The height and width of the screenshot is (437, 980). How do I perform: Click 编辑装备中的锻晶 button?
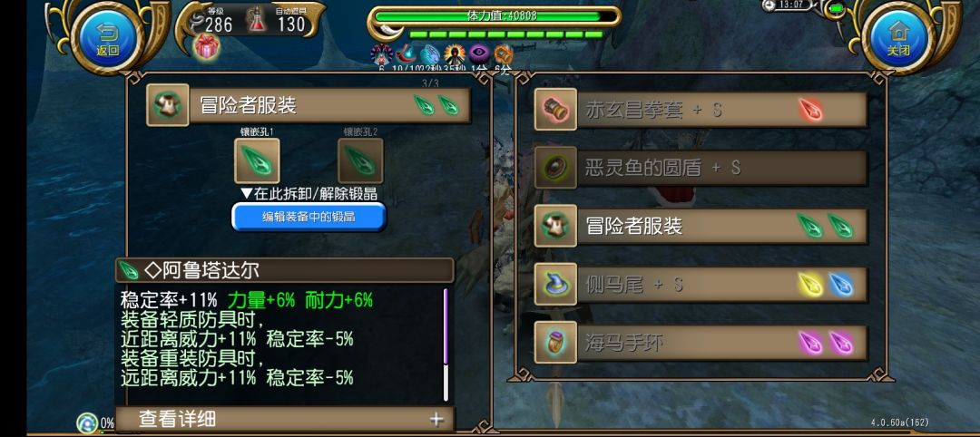point(309,217)
